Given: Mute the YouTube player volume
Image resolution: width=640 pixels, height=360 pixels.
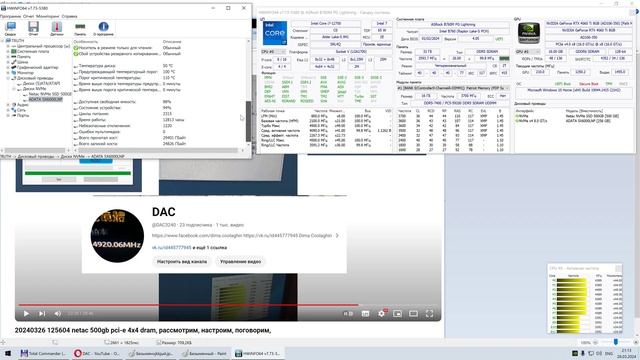Looking at the screenshot, I should point(58,313).
